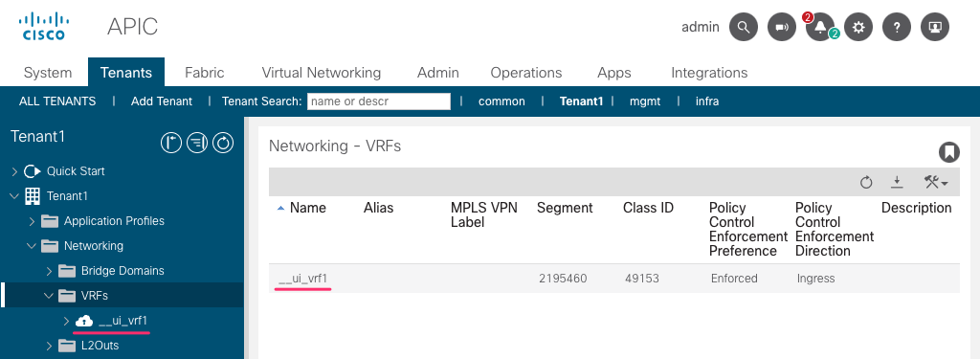Click the VRFs folder icon
The height and width of the screenshot is (359, 980).
point(67,296)
